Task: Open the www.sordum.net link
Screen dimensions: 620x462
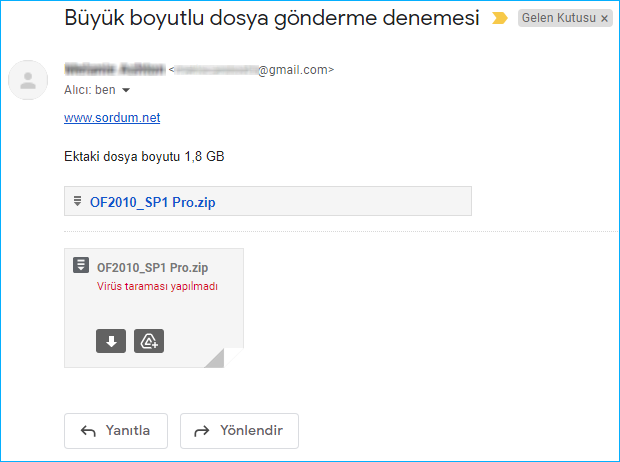Action: tap(112, 117)
